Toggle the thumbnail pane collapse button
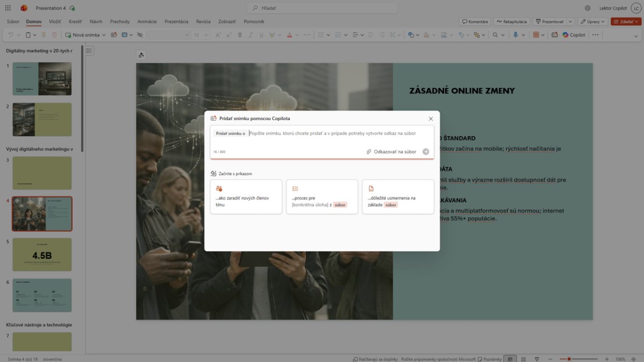 point(89,51)
